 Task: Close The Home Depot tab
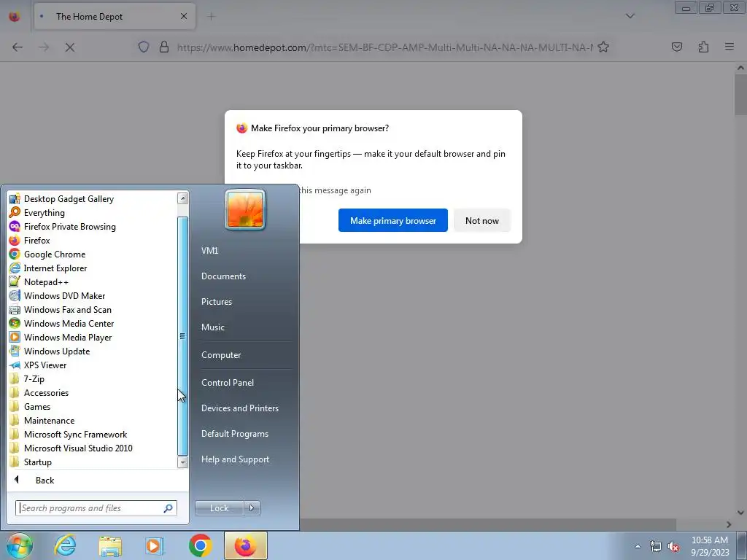pyautogui.click(x=184, y=17)
